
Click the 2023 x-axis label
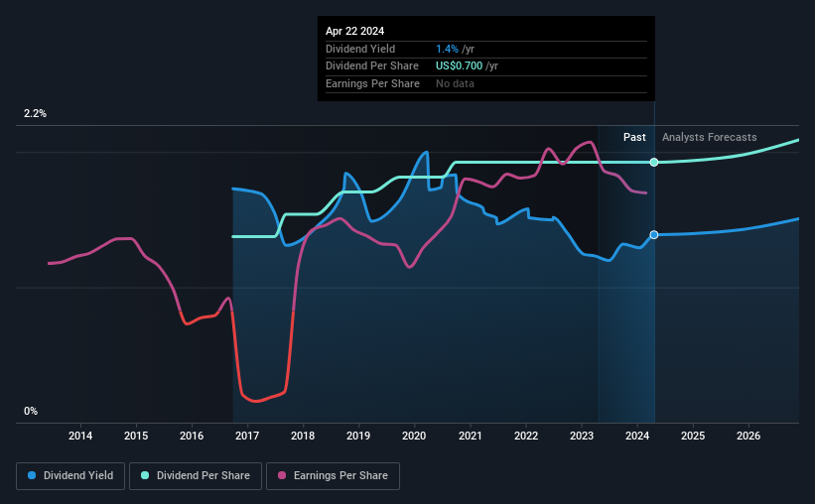(582, 436)
